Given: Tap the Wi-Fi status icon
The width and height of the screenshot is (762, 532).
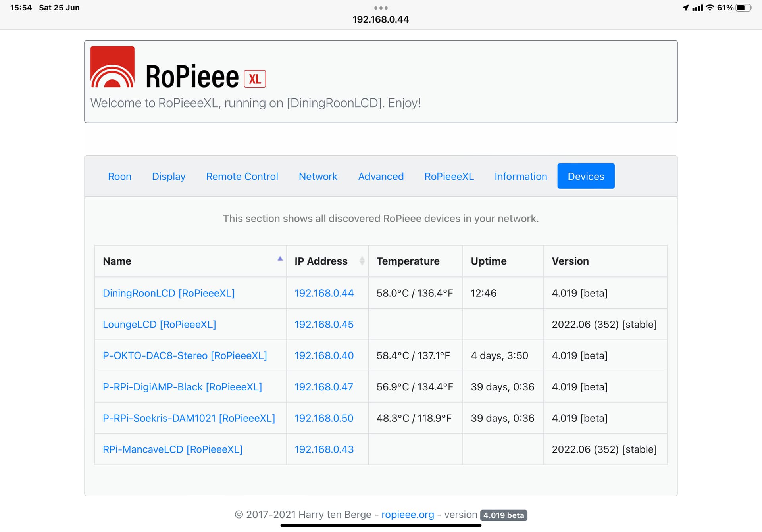Looking at the screenshot, I should point(710,8).
